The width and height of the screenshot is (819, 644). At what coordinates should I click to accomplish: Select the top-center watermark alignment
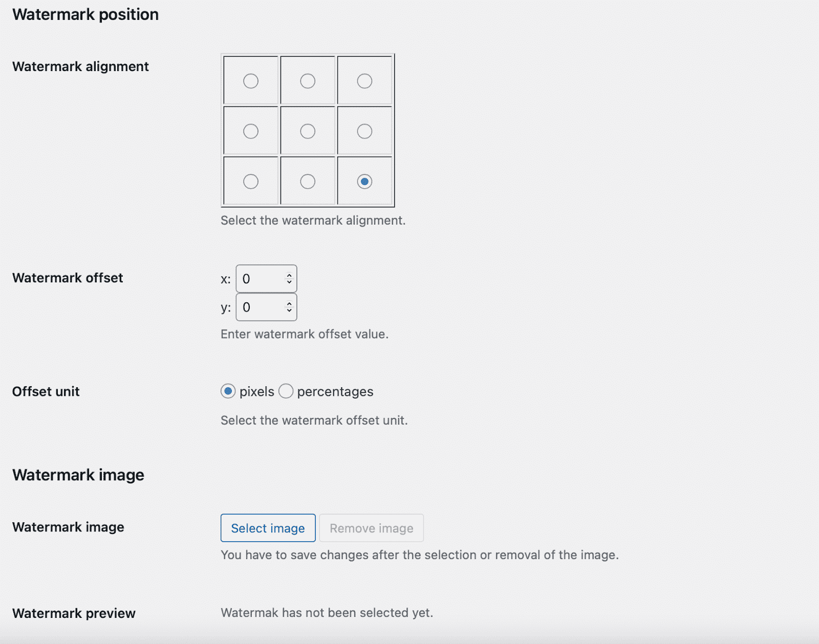[308, 80]
